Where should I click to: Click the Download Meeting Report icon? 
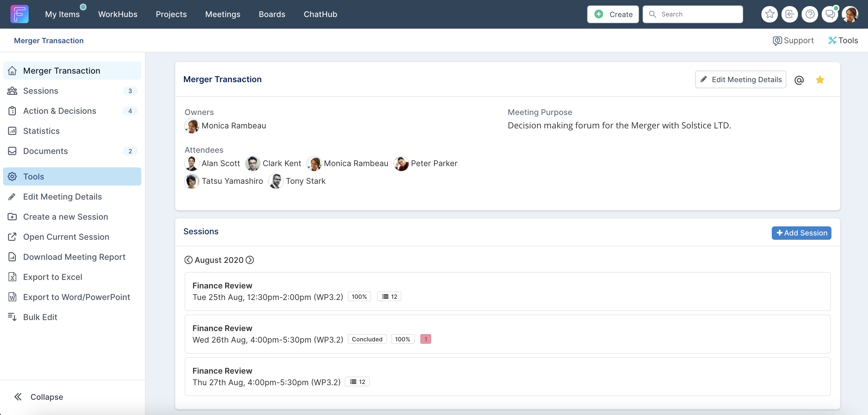click(x=12, y=257)
